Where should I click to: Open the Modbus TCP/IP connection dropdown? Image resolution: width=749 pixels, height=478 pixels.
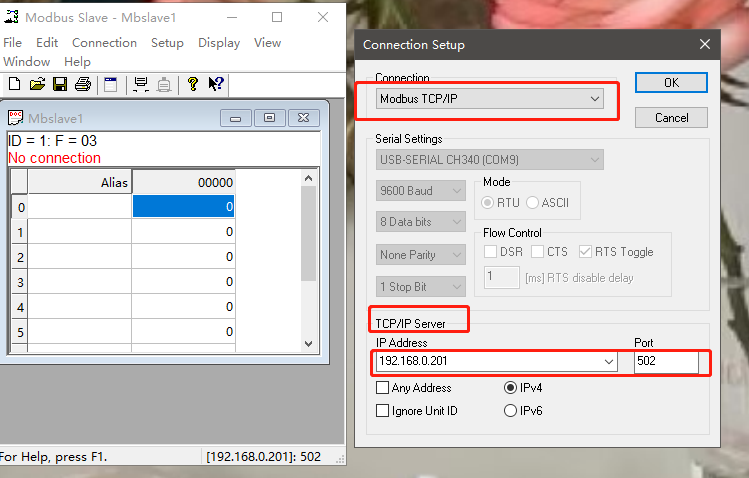(490, 99)
